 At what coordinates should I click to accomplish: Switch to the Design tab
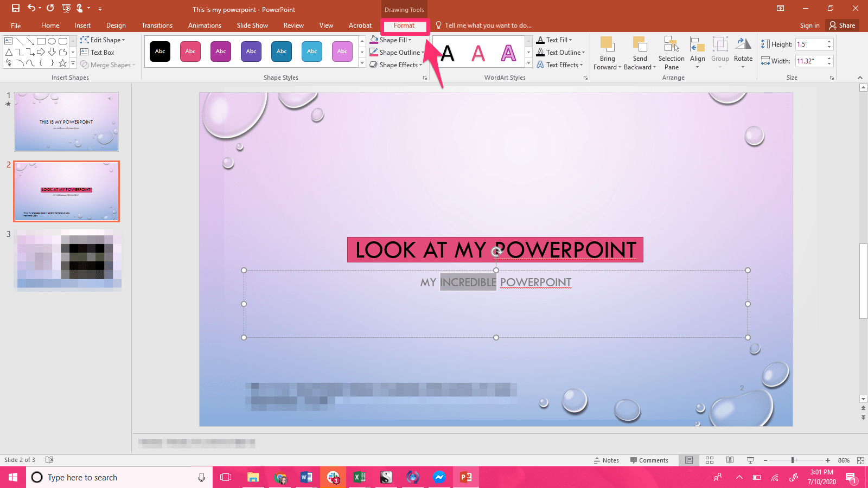coord(116,25)
